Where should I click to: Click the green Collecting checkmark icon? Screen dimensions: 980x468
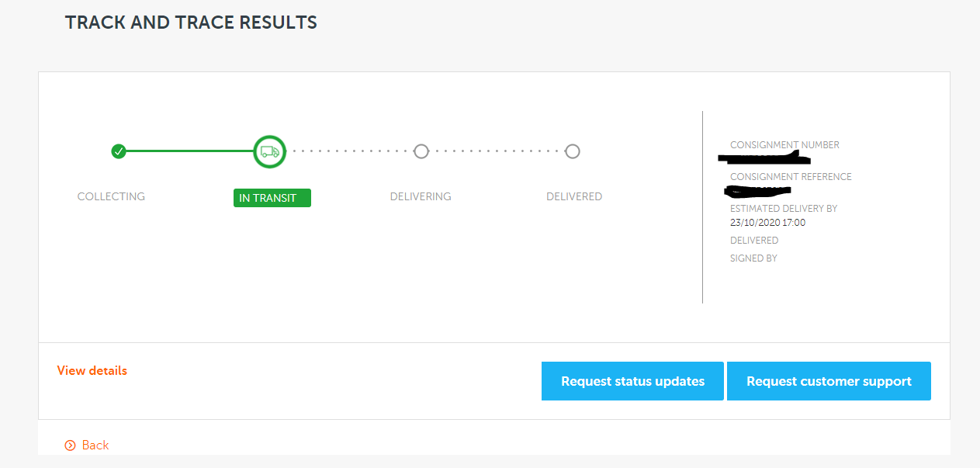pyautogui.click(x=118, y=151)
